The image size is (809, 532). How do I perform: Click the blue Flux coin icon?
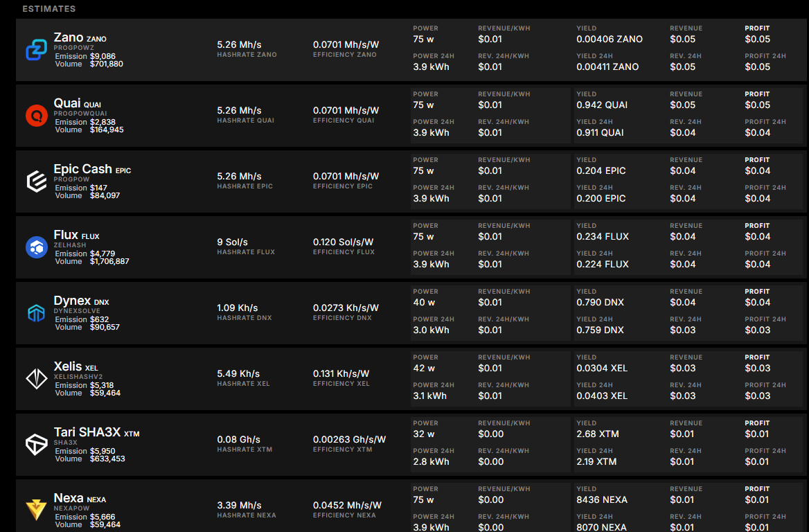[36, 247]
